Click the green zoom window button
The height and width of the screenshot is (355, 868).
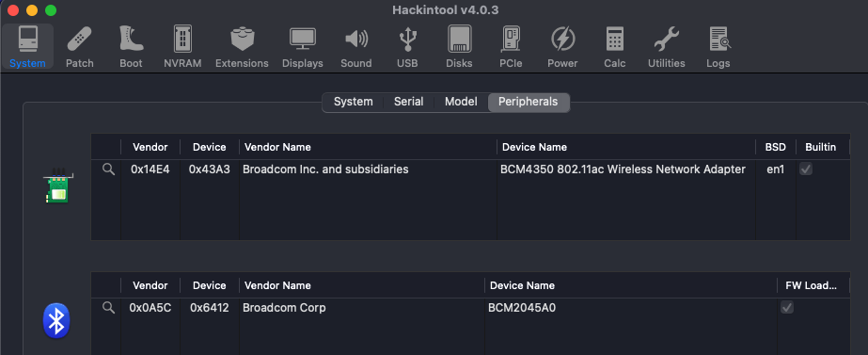pos(51,10)
